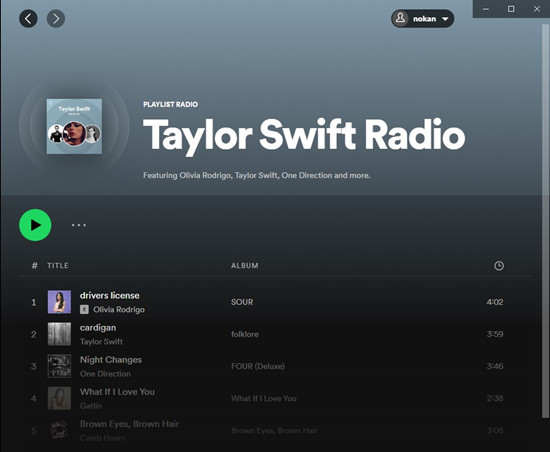The width and height of the screenshot is (550, 452).
Task: Click the 3:59 duration of cardigan
Action: point(495,334)
